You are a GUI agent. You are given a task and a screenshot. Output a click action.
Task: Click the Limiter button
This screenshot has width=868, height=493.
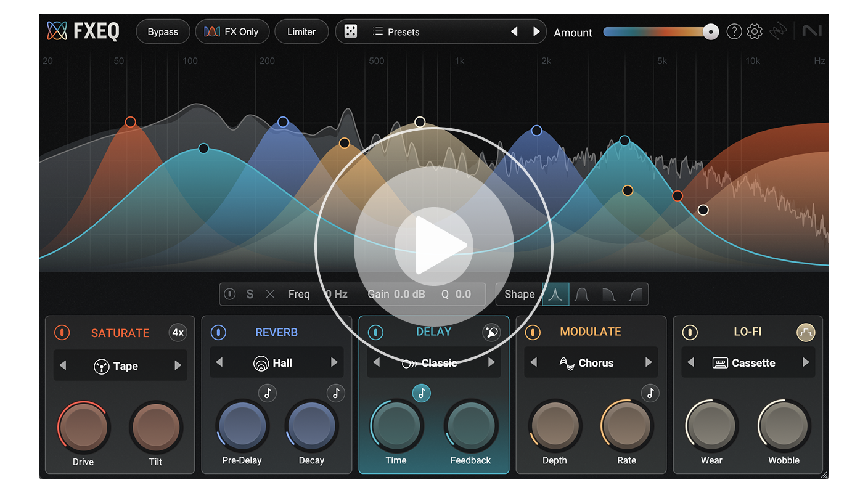[301, 32]
